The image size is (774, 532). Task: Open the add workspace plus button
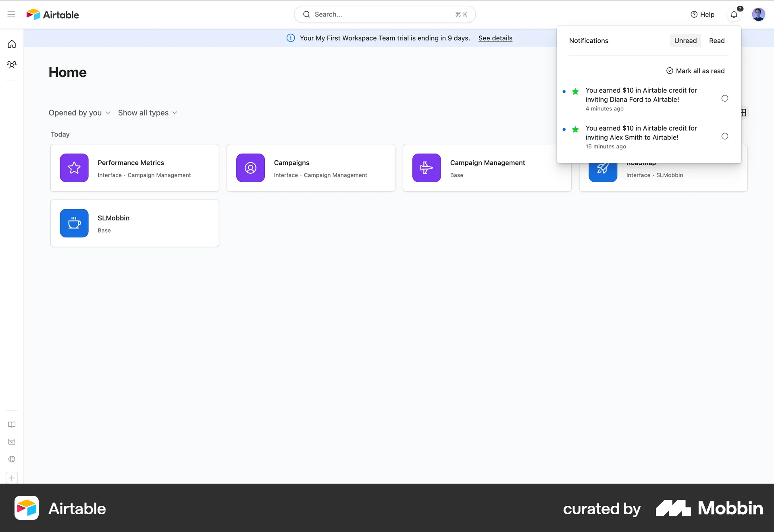(12, 478)
